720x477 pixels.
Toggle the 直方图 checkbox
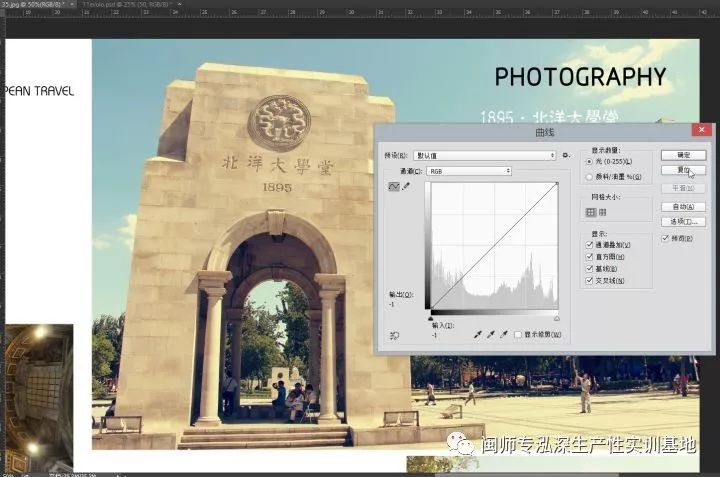(x=589, y=257)
